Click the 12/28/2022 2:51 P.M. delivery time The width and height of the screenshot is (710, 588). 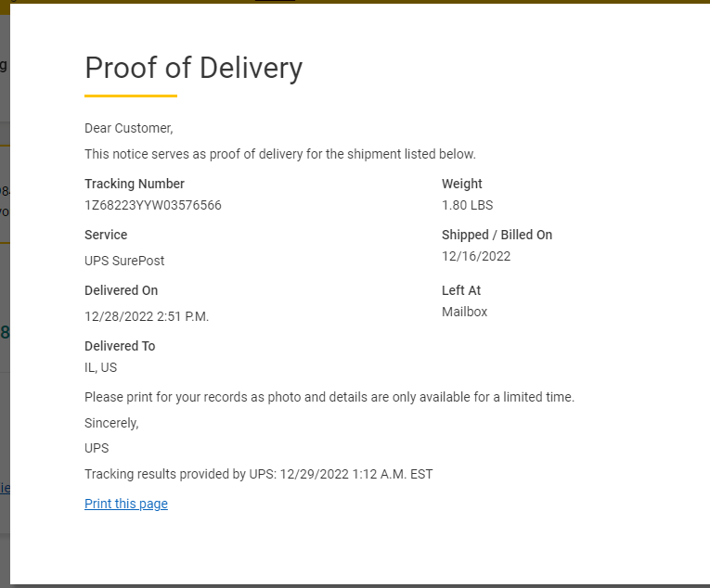[147, 316]
